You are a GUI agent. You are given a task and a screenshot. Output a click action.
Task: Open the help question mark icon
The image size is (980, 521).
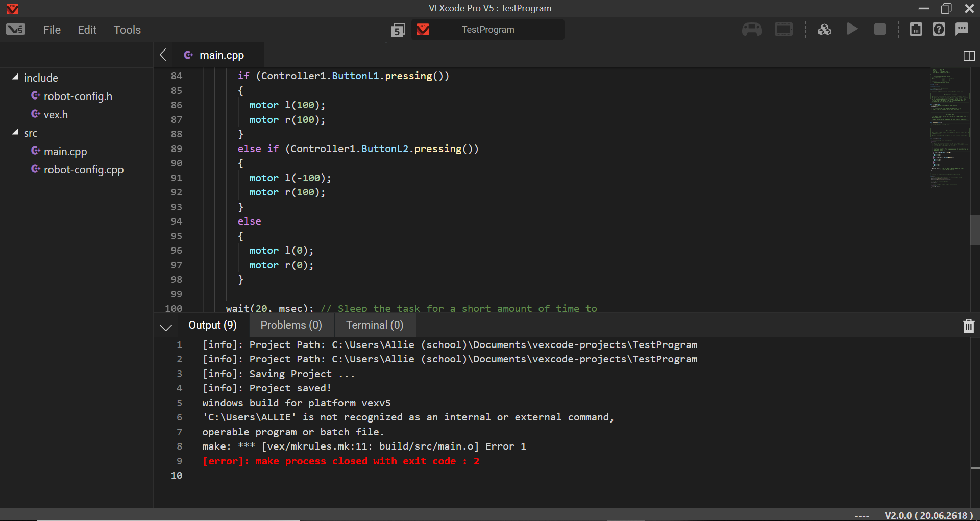(939, 29)
